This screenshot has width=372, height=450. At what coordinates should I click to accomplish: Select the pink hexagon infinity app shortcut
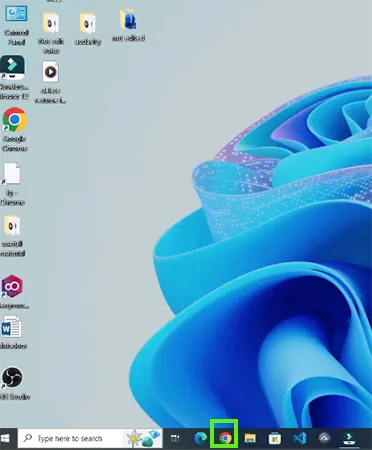click(x=13, y=291)
